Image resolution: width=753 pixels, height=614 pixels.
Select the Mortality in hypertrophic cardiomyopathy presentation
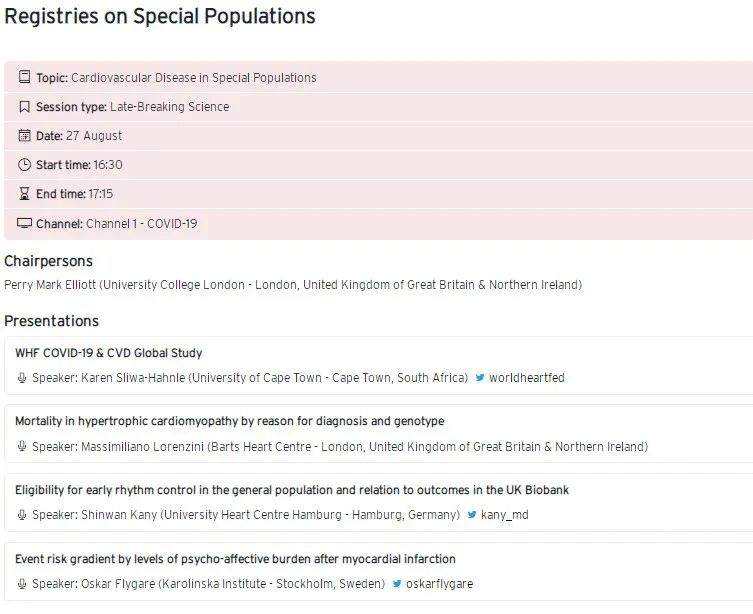[229, 421]
